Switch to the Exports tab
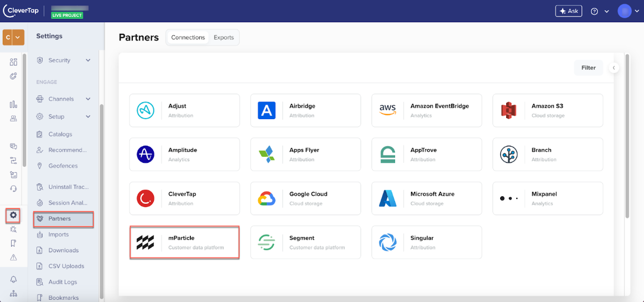This screenshot has width=644, height=302. coord(224,38)
